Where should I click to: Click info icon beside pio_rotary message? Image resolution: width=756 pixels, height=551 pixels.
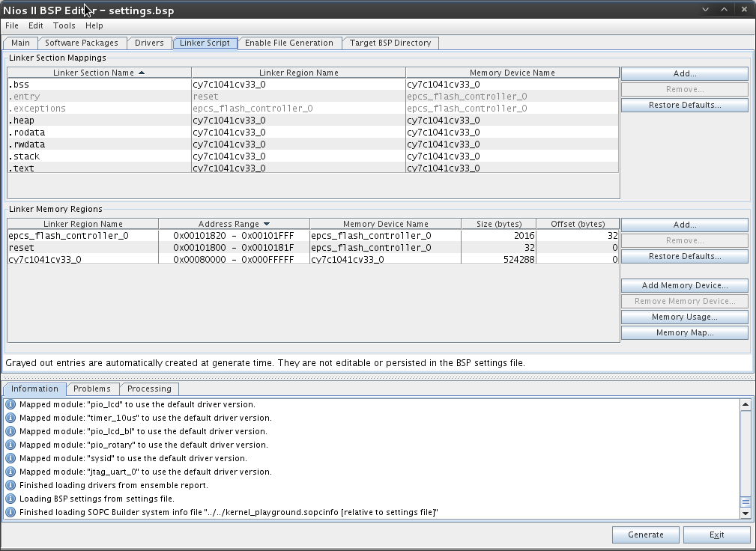click(10, 445)
